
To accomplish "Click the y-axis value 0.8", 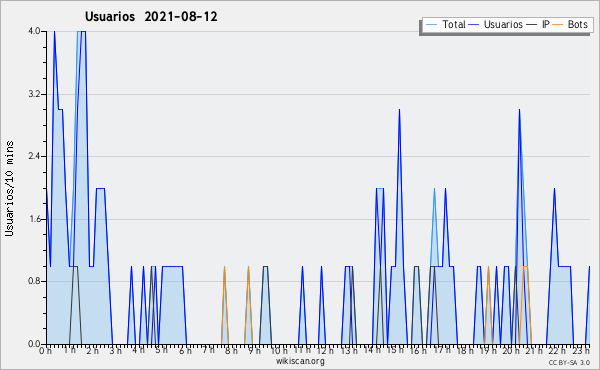I will click(x=34, y=281).
